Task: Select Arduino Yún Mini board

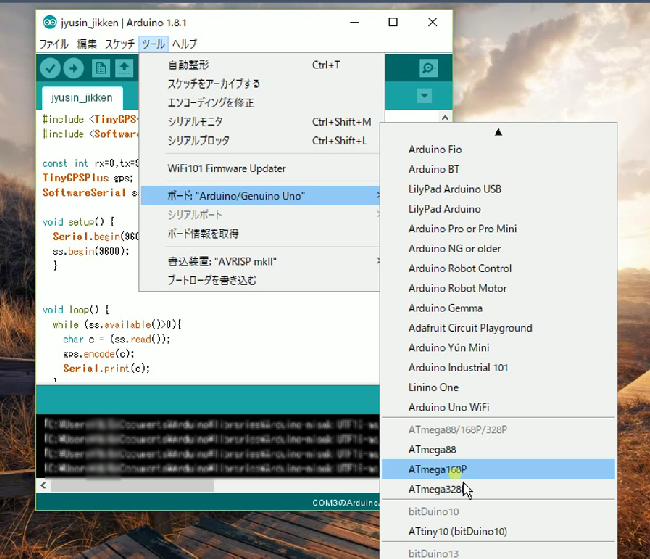Action: (498, 348)
